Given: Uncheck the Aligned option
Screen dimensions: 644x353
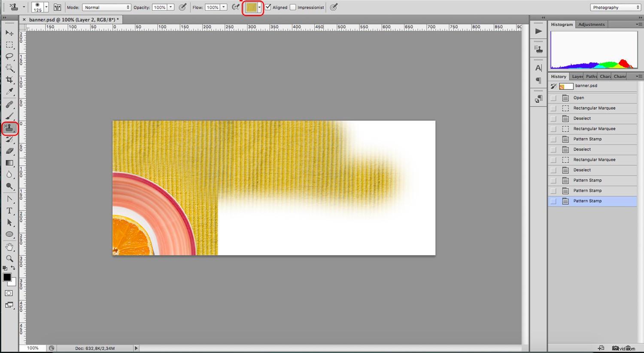Looking at the screenshot, I should (267, 7).
